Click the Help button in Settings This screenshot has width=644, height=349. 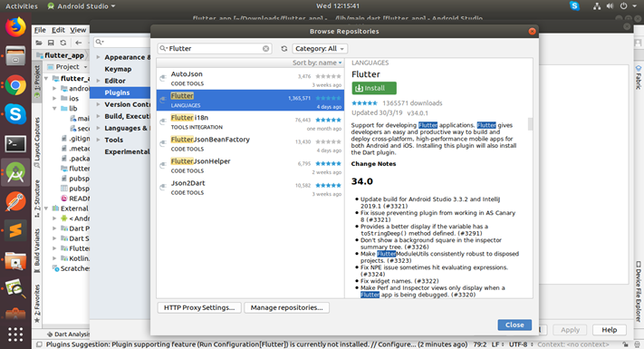coord(610,330)
